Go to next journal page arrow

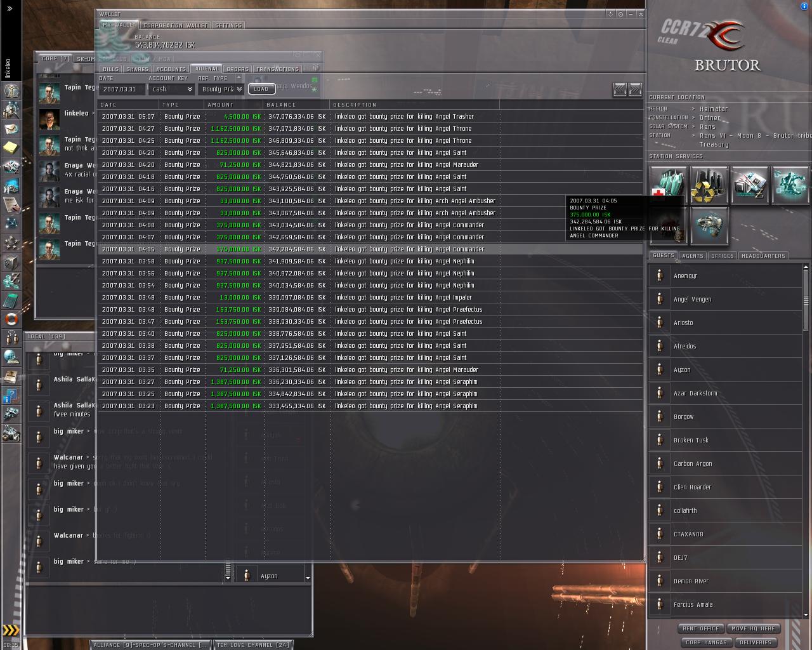(x=635, y=90)
